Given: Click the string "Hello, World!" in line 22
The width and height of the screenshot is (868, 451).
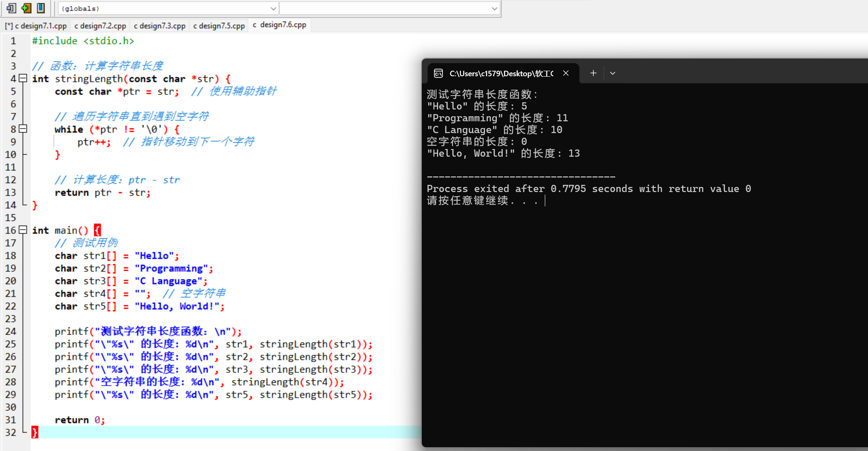Looking at the screenshot, I should click(x=177, y=306).
